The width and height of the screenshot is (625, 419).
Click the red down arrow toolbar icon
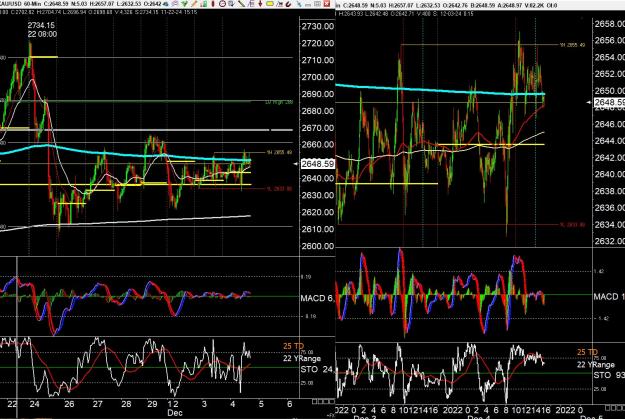[260, 4]
